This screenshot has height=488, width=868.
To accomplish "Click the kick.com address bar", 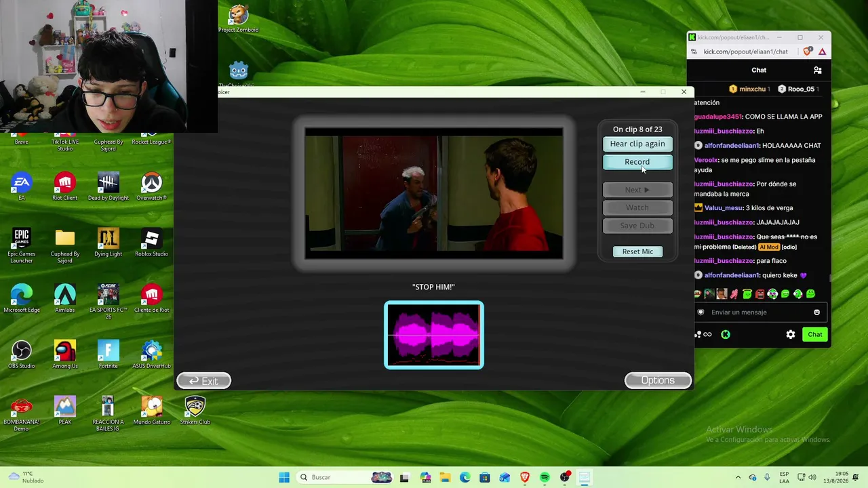I will point(746,52).
